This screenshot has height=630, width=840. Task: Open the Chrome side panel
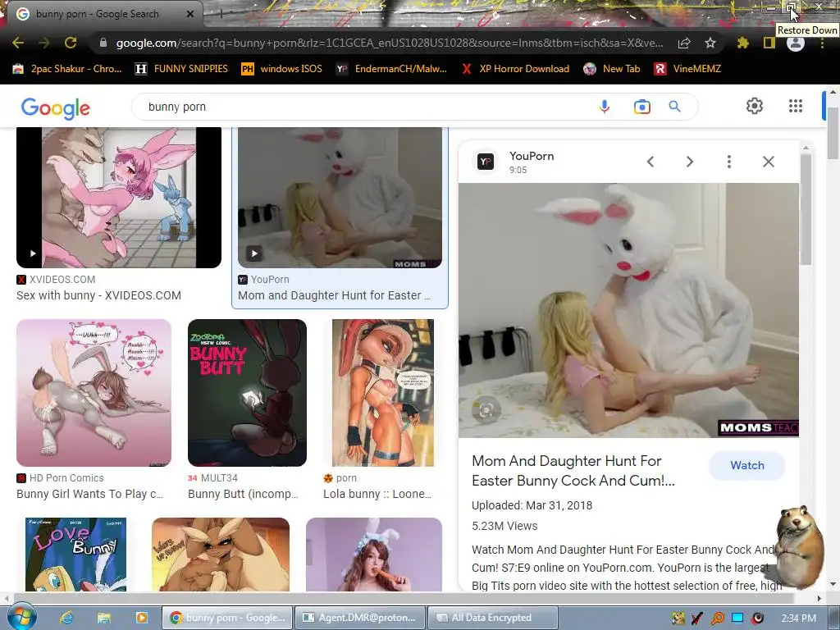tap(769, 43)
